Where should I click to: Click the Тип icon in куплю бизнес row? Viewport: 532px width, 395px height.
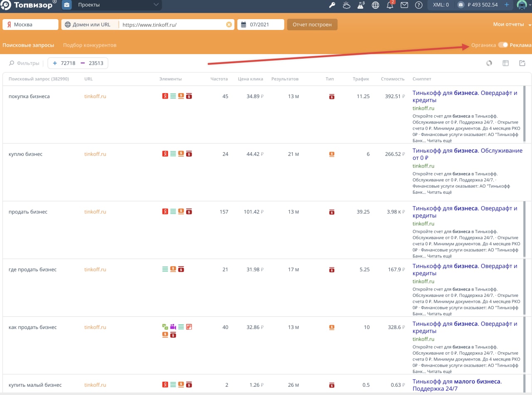coord(331,154)
